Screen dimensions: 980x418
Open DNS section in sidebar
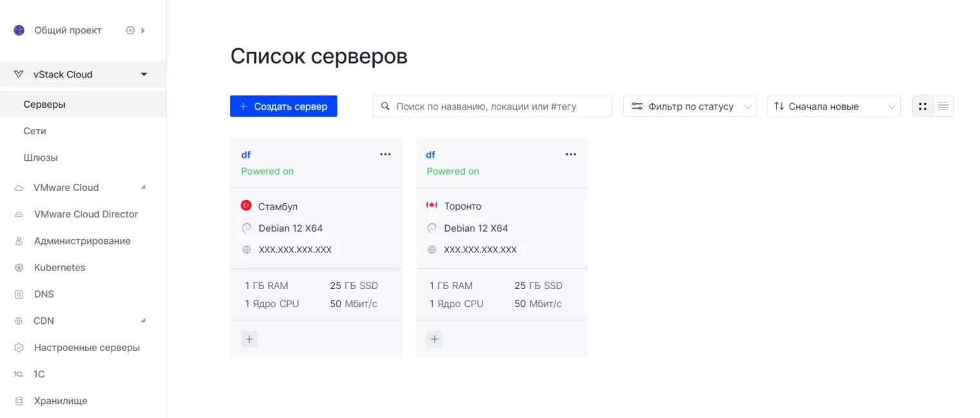[x=44, y=294]
